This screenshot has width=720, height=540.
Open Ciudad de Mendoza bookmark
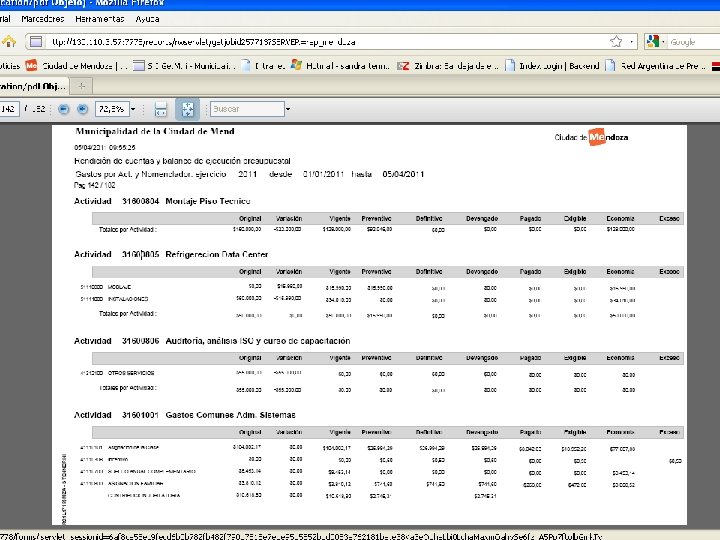(76, 66)
